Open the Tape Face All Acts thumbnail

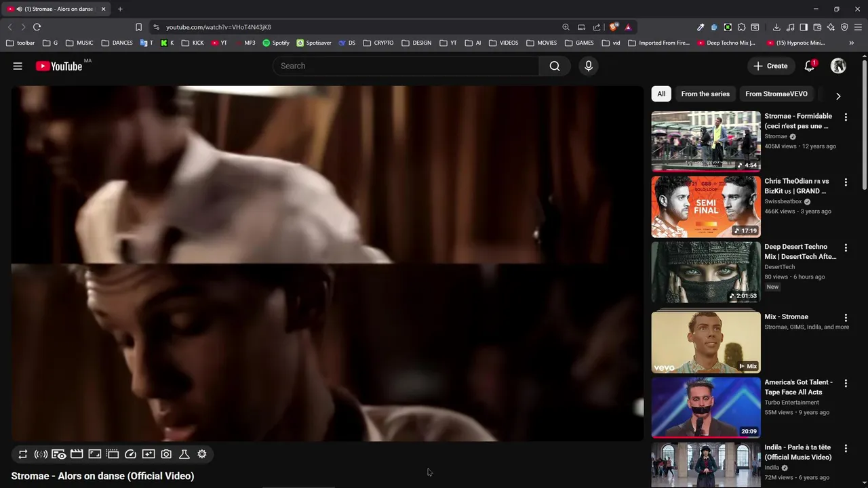(706, 407)
